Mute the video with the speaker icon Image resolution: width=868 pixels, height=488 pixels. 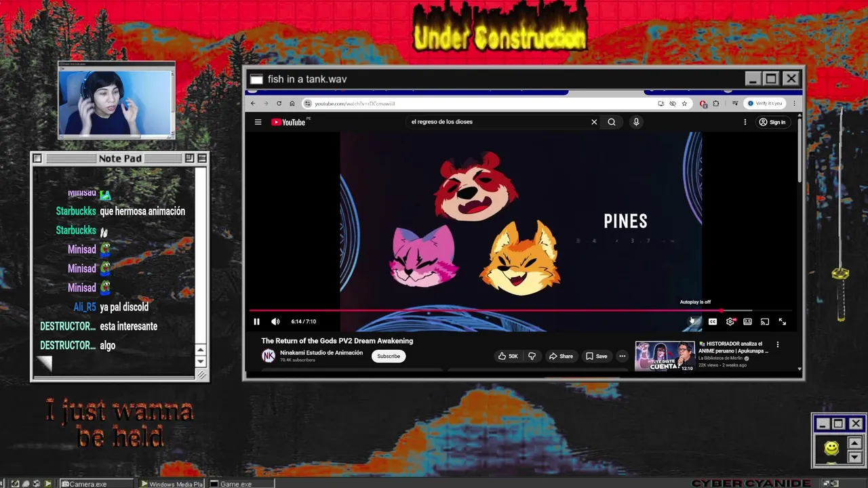pos(275,322)
